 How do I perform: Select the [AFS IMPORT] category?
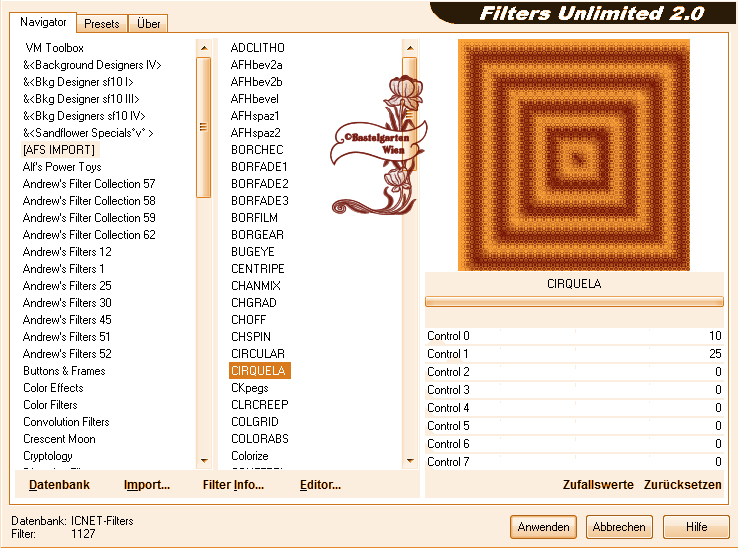(59, 150)
